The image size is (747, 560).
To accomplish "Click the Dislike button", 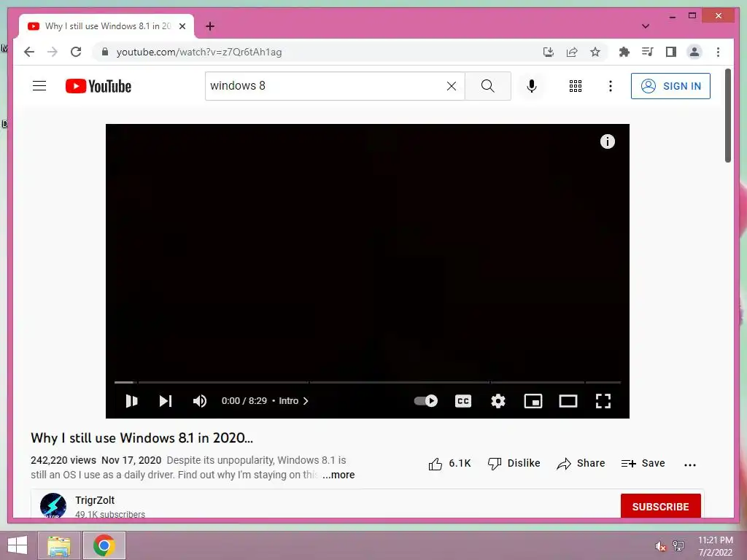I will (514, 463).
